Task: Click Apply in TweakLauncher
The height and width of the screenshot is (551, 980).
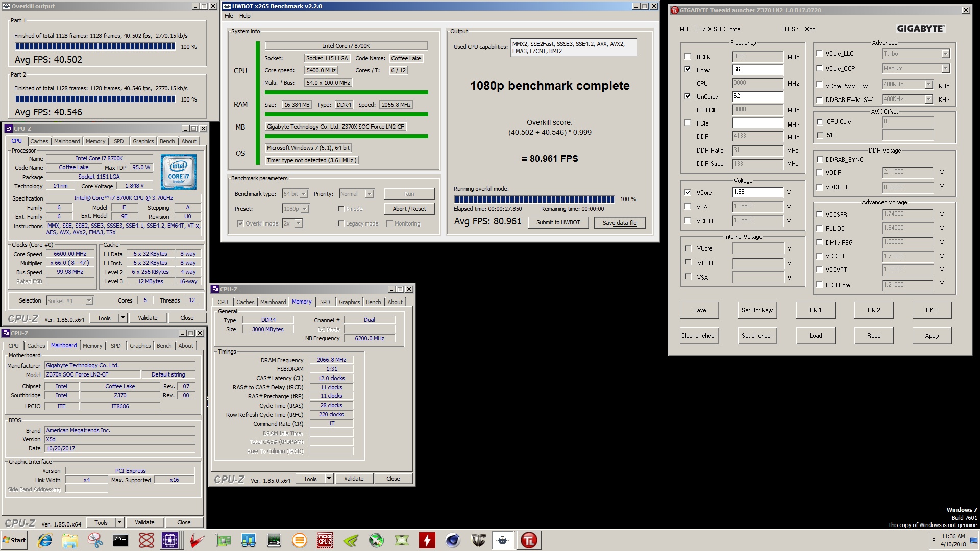Action: (x=932, y=336)
